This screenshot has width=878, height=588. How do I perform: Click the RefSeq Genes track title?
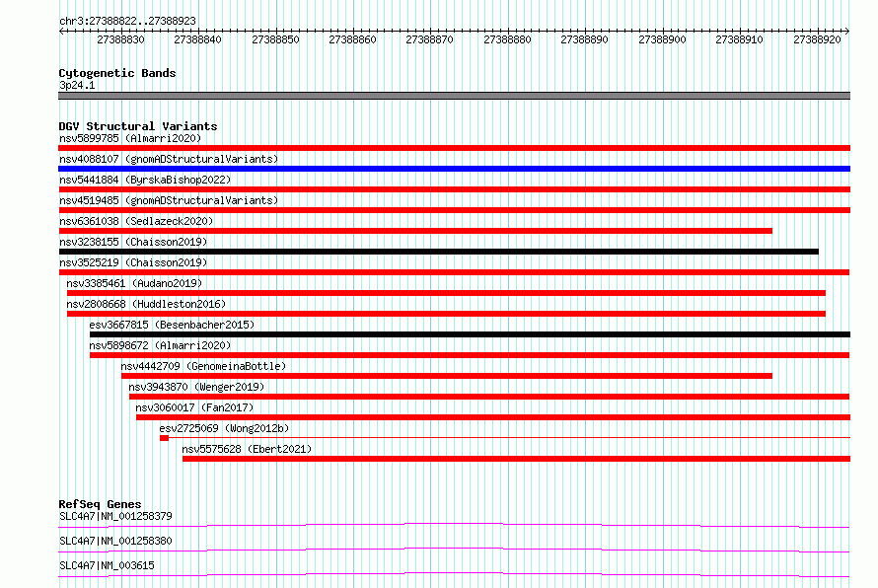(101, 504)
